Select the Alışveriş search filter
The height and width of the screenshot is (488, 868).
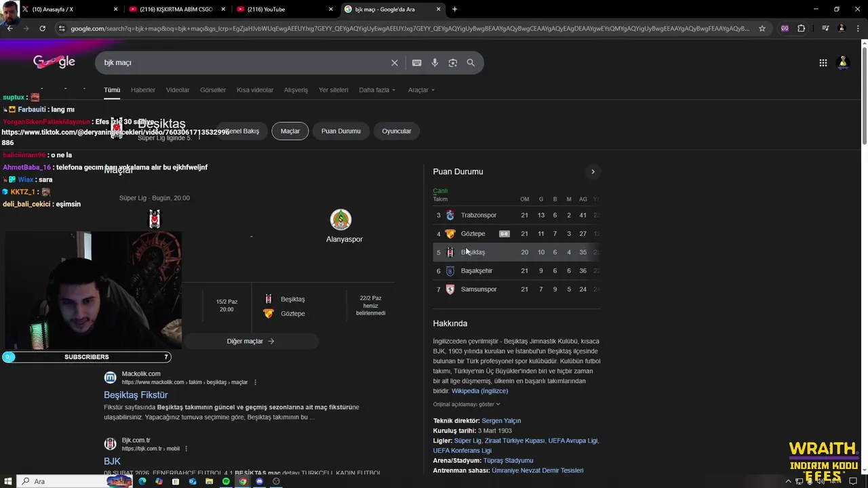tap(296, 89)
